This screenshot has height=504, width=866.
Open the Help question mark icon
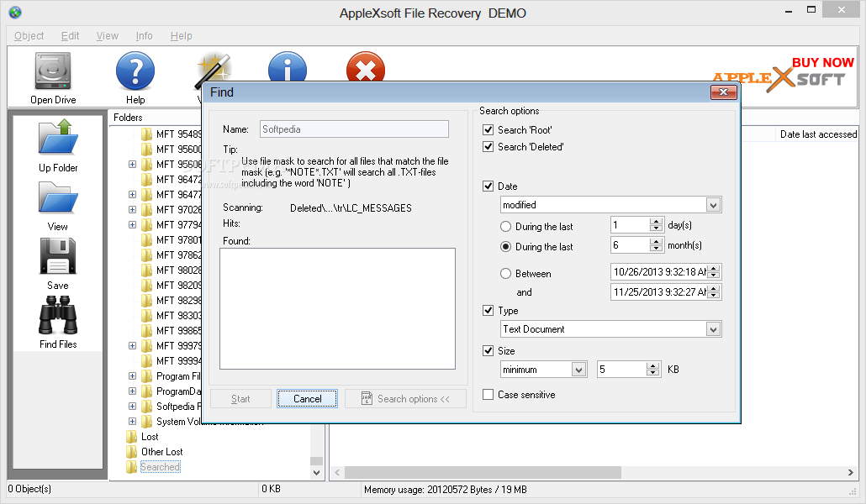[x=135, y=71]
